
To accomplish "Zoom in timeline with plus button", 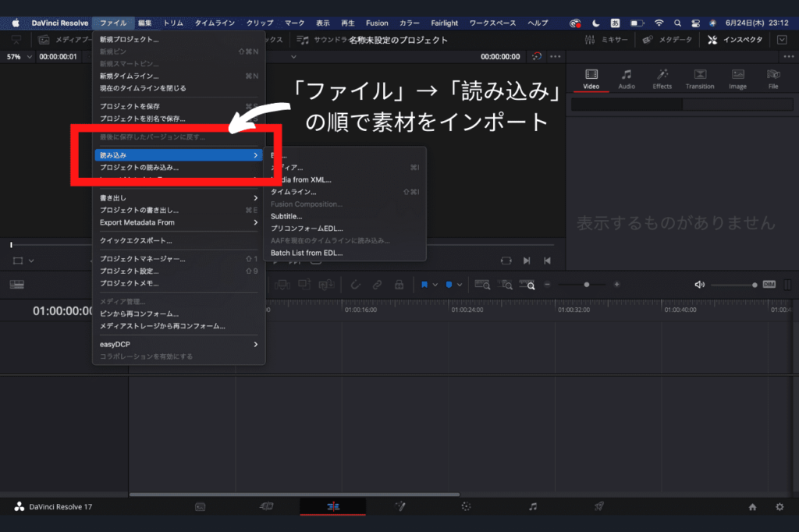I will (x=616, y=285).
